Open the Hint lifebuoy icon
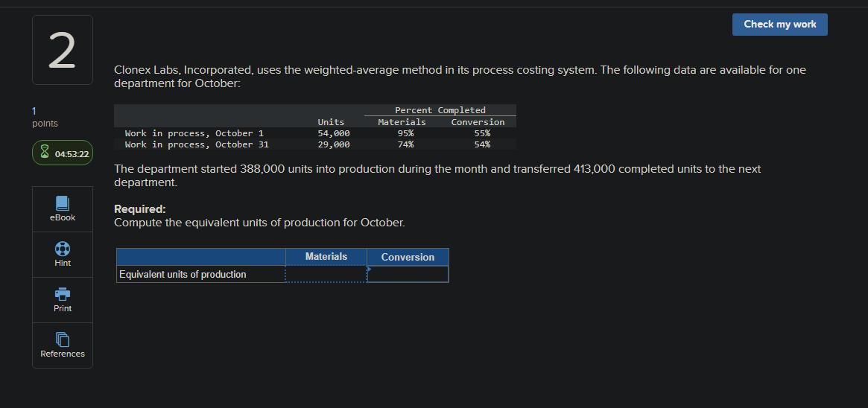 (x=63, y=248)
